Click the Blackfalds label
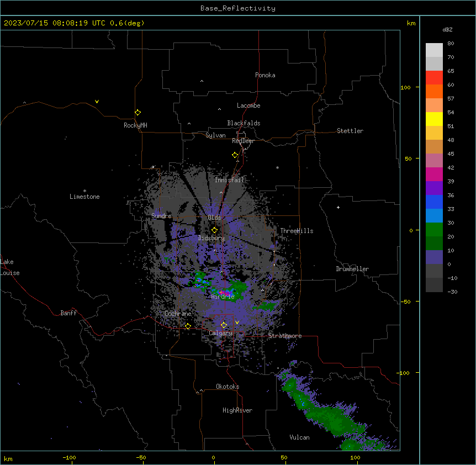 [244, 123]
